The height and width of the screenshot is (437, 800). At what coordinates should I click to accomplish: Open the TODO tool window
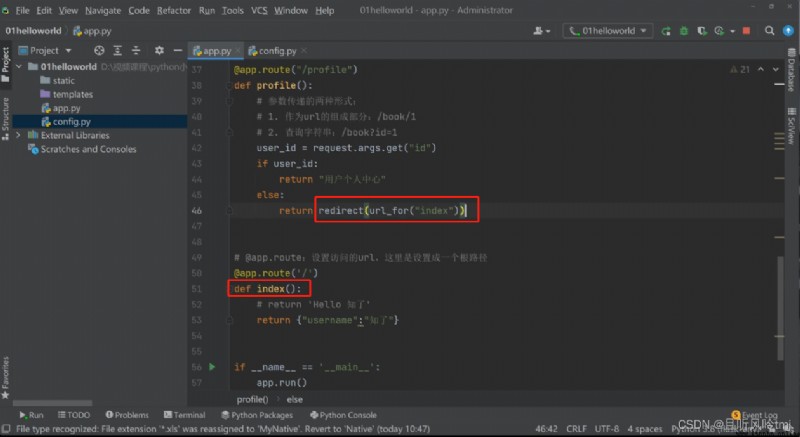(74, 415)
